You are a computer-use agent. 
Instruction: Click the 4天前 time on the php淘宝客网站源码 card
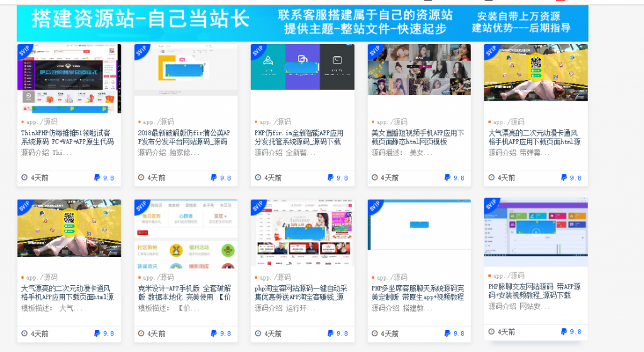(273, 334)
